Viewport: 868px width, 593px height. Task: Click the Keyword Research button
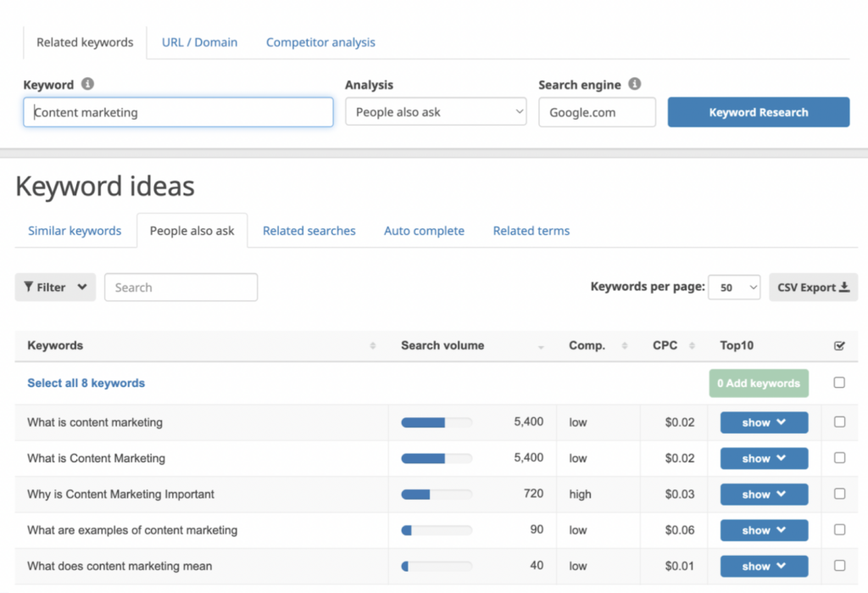tap(758, 111)
